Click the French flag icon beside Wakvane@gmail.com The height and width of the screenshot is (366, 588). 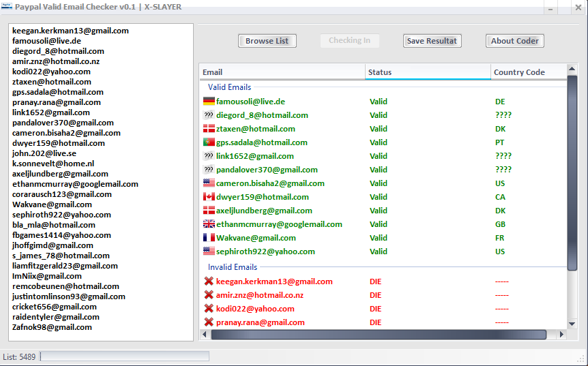tap(209, 238)
